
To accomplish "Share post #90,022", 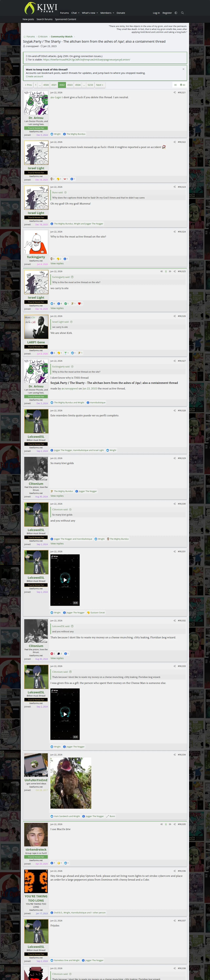I will tap(175, 142).
